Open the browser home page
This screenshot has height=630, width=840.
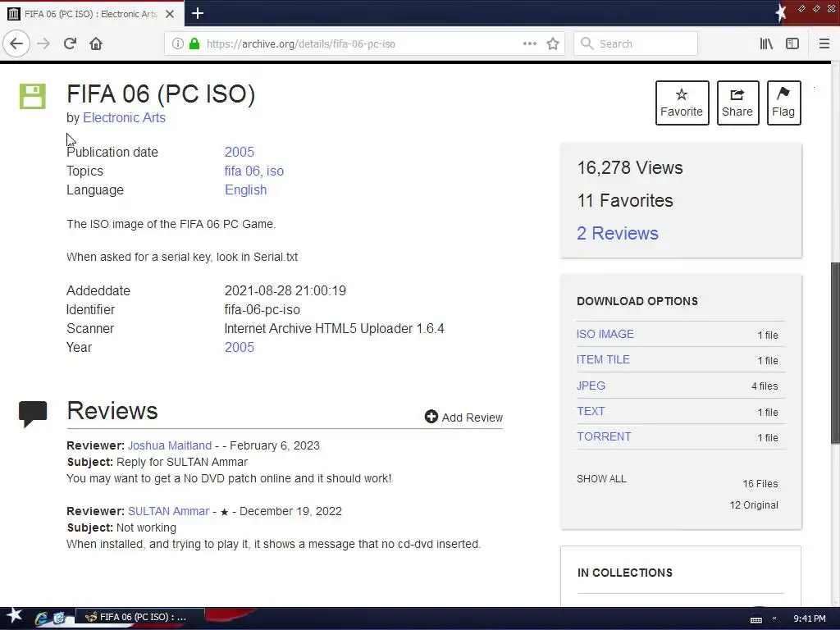tap(96, 43)
